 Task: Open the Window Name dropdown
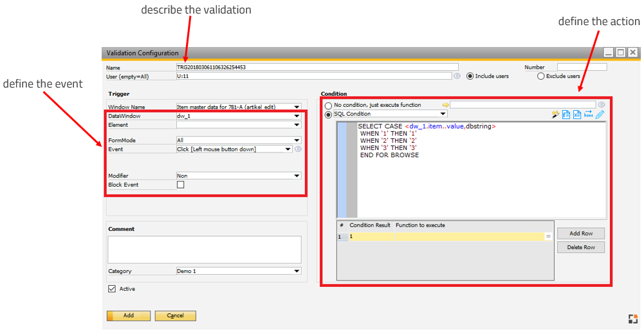[x=297, y=107]
